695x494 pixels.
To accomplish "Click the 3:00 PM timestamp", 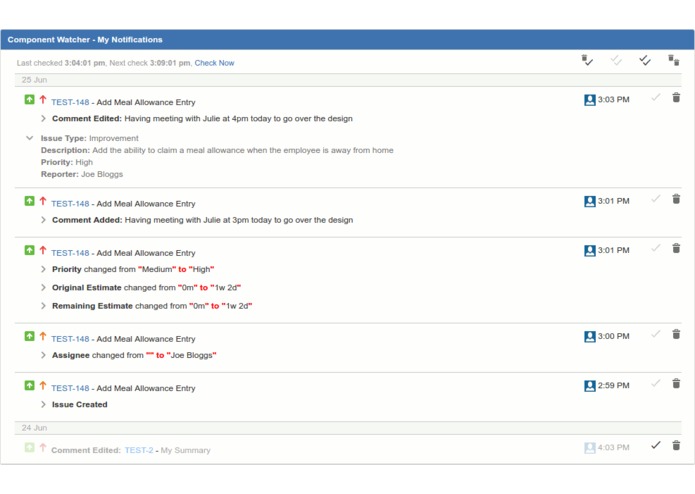I will [x=613, y=336].
